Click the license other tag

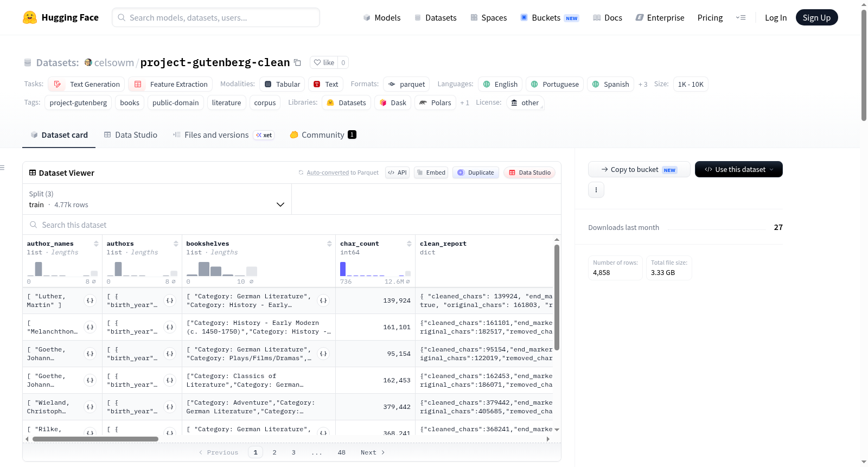tap(525, 103)
